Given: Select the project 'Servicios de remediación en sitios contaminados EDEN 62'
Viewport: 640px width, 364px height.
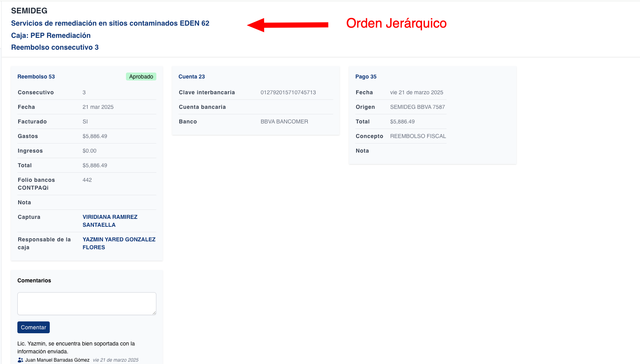Looking at the screenshot, I should click(x=110, y=23).
